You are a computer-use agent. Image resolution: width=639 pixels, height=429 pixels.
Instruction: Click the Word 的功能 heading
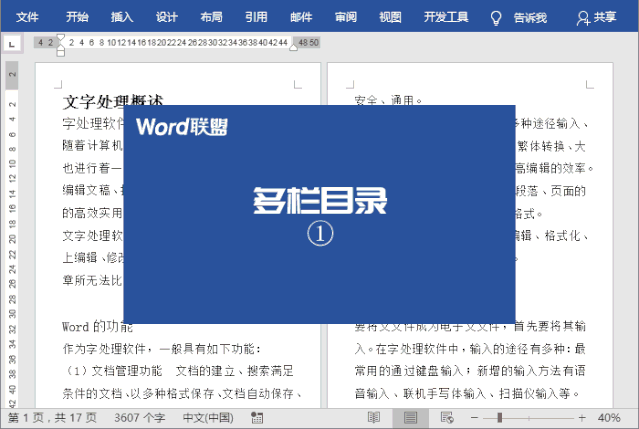tap(97, 327)
